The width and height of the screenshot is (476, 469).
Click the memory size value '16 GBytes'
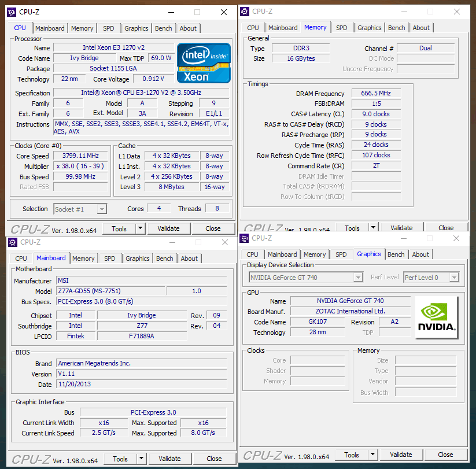point(301,58)
